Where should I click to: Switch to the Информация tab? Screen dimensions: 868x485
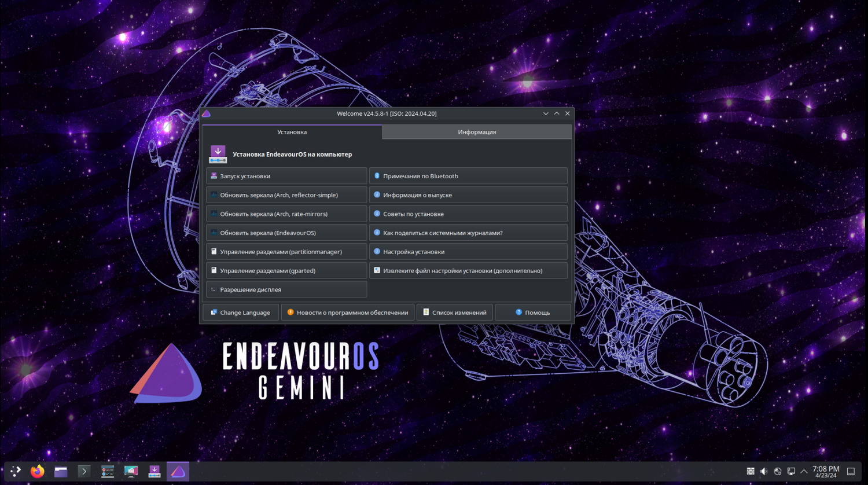[477, 132]
